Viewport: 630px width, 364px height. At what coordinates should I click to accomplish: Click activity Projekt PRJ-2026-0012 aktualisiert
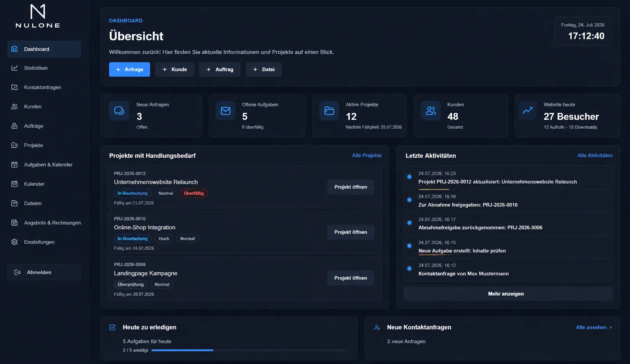tap(508, 178)
